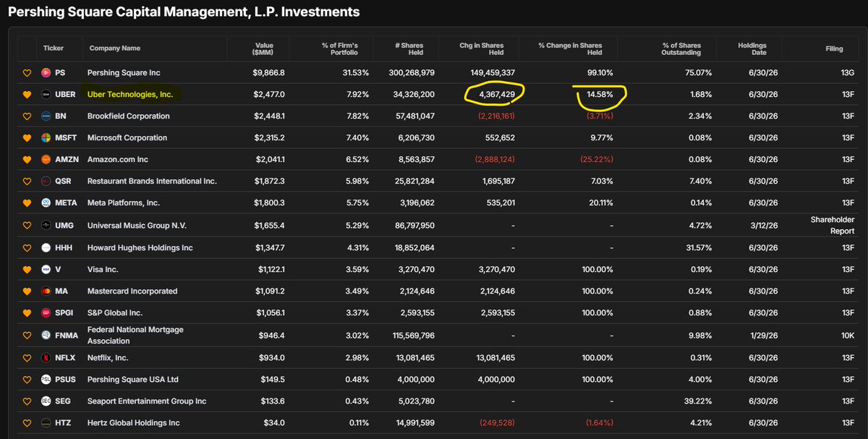Open the Brookfield Corporation company link
Image resolution: width=868 pixels, height=439 pixels.
tap(129, 116)
